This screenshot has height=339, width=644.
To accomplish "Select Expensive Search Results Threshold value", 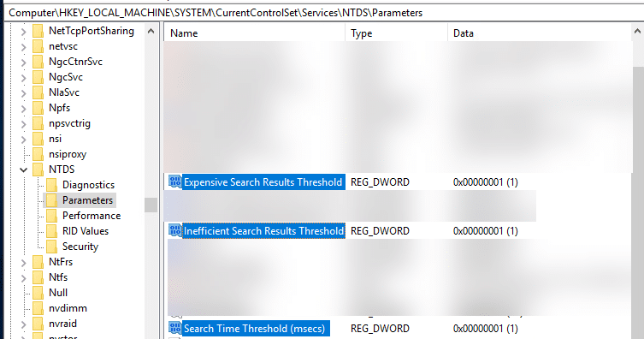I will pyautogui.click(x=263, y=182).
